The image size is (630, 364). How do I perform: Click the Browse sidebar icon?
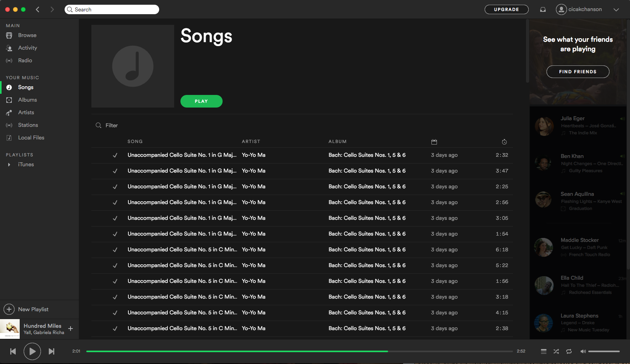(9, 35)
